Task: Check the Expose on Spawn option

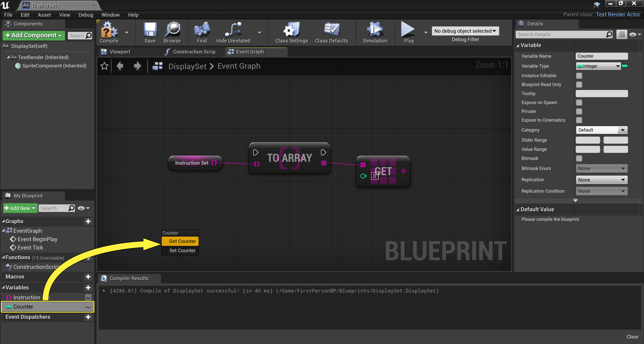Action: click(x=579, y=103)
